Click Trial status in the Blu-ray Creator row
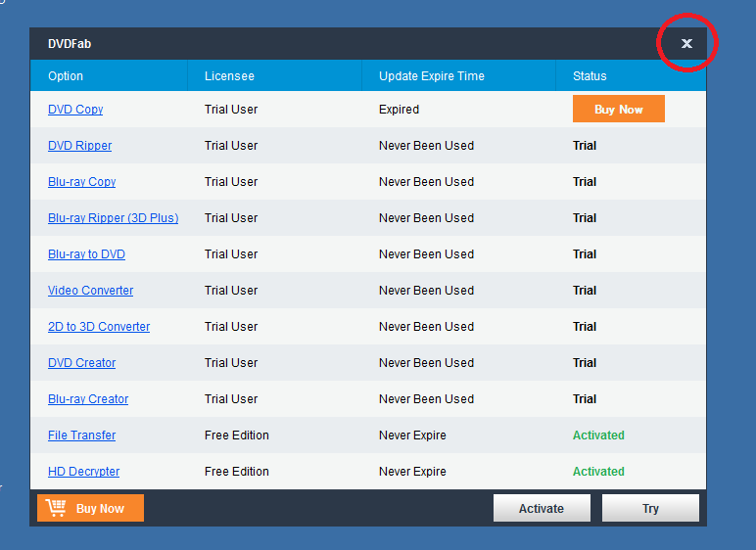This screenshot has width=756, height=550. (x=585, y=398)
